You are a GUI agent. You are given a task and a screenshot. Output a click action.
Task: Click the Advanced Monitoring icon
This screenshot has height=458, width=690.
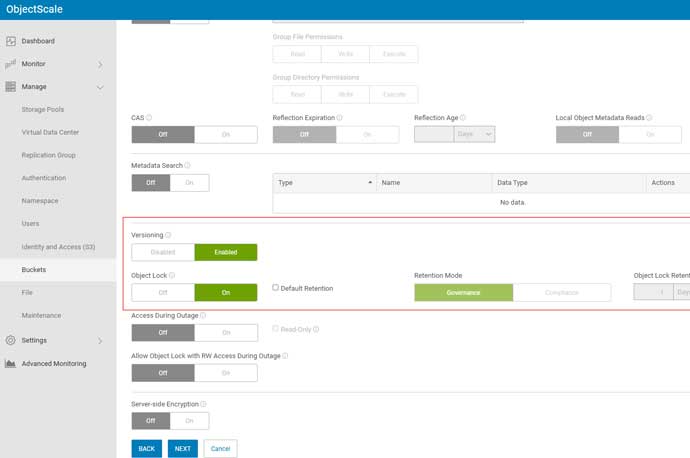[11, 363]
